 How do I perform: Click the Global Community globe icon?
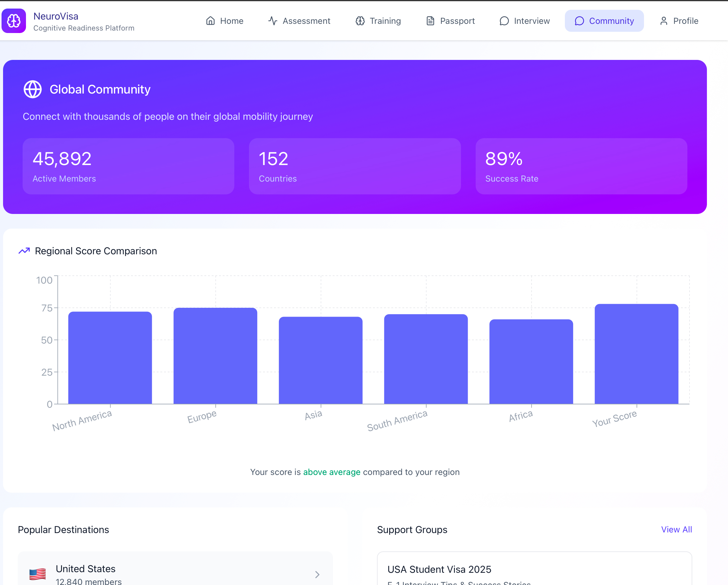(33, 90)
